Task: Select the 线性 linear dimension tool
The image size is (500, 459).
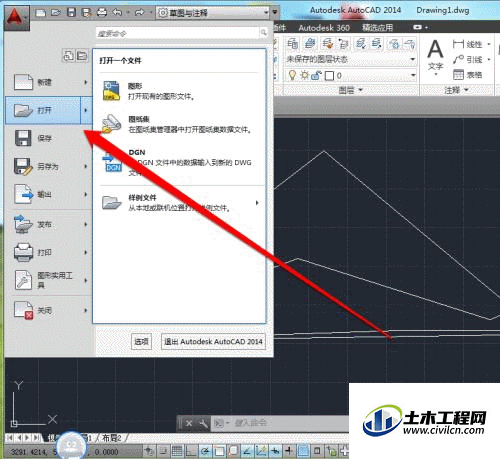Action: click(x=467, y=44)
